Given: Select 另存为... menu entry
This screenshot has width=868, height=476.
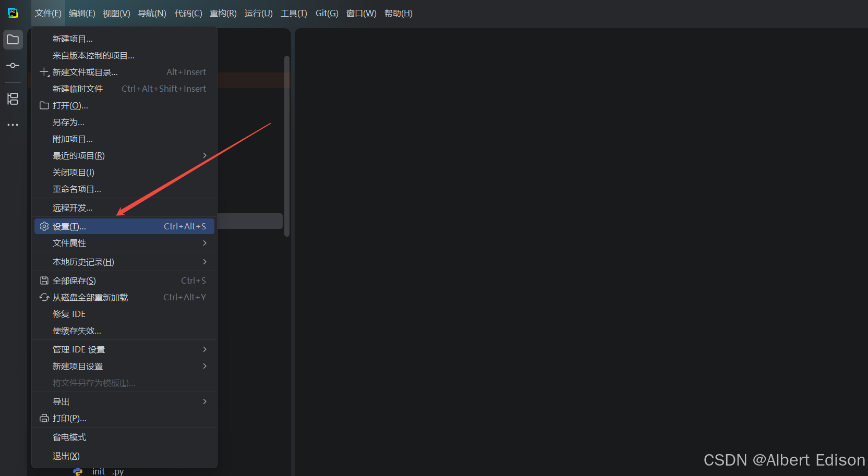Looking at the screenshot, I should tap(124, 122).
